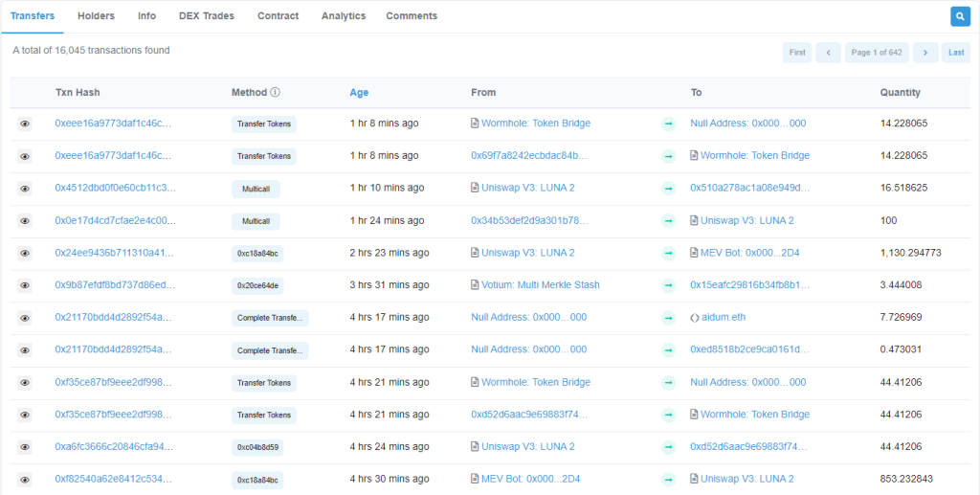Click the First page button

pyautogui.click(x=797, y=53)
